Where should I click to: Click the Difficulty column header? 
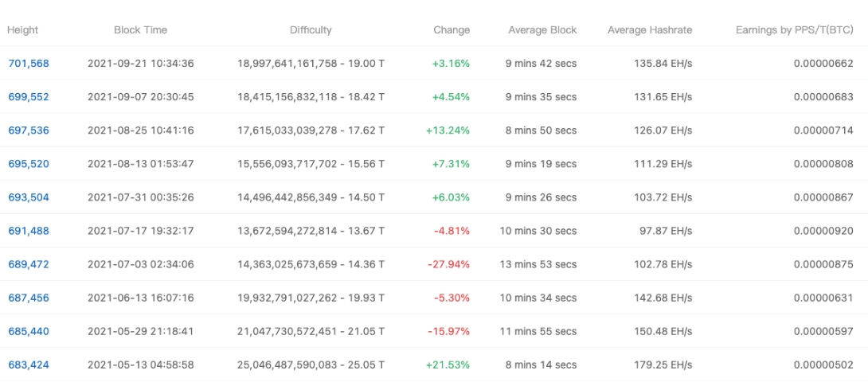click(311, 30)
